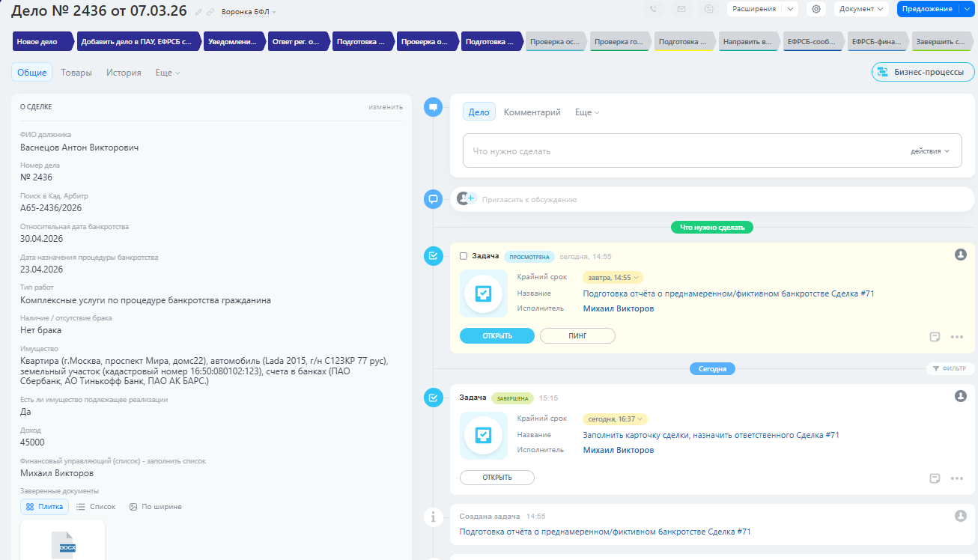The height and width of the screenshot is (560, 978).
Task: Copy deal link via chain icon
Action: 210,12
